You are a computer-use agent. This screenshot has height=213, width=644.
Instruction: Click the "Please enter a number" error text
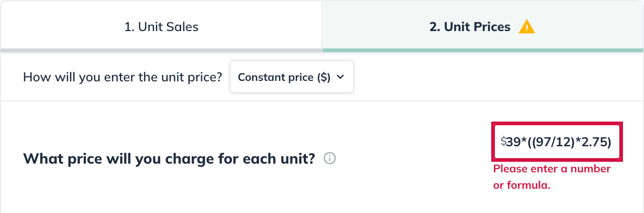click(552, 169)
